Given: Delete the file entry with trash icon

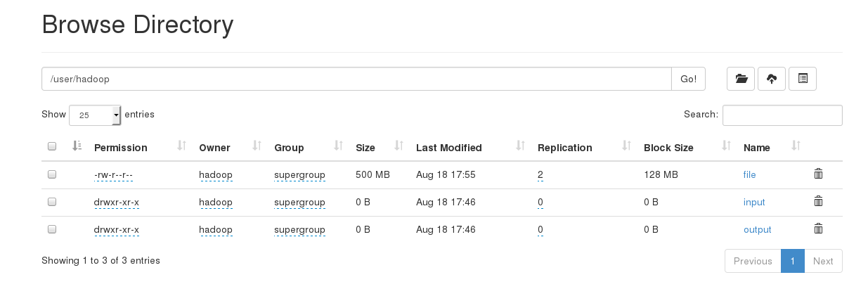Looking at the screenshot, I should (x=818, y=174).
